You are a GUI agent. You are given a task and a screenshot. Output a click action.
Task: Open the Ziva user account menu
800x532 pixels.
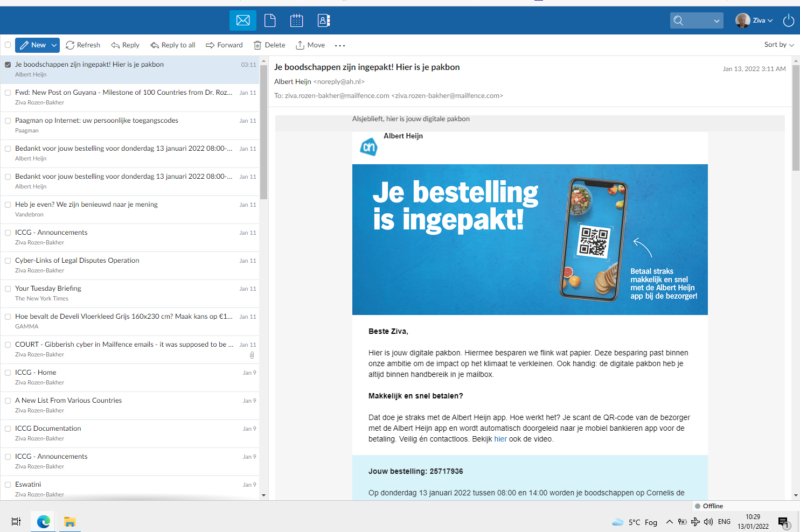[x=763, y=20]
